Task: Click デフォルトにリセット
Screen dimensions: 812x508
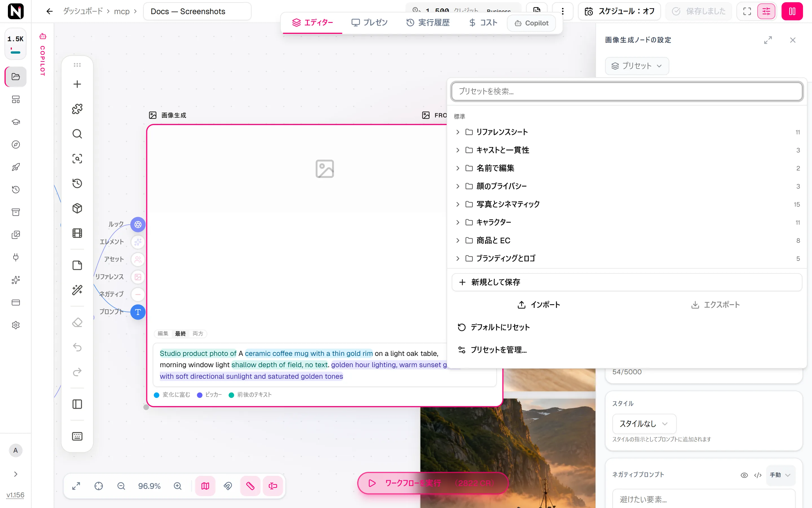Action: 626,327
